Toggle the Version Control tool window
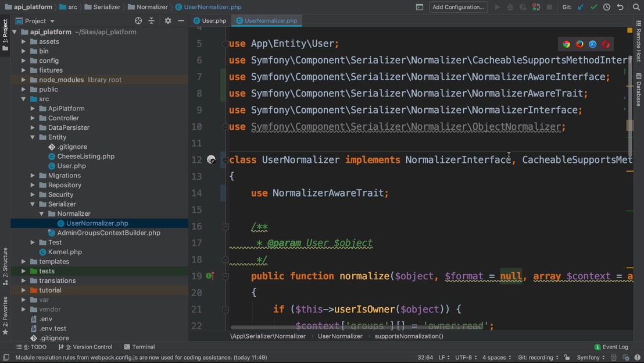 coord(85,347)
